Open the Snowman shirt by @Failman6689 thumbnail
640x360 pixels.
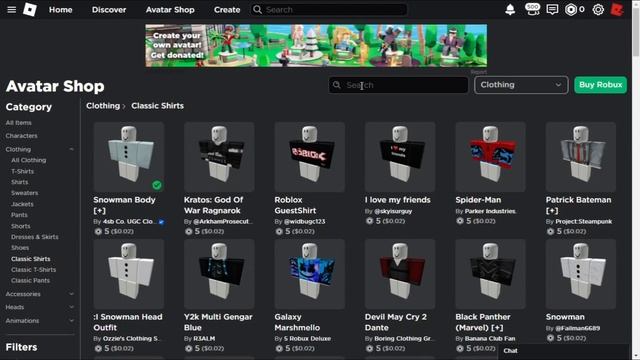pyautogui.click(x=581, y=274)
